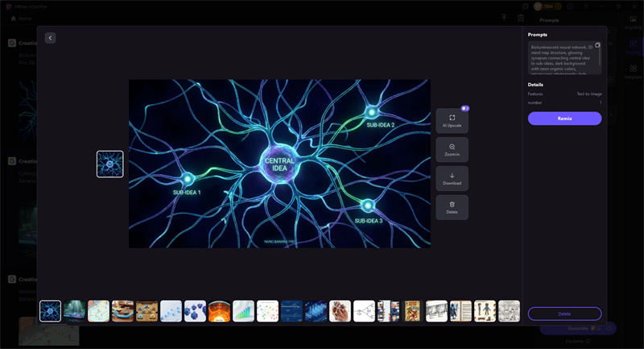Screen dimensions: 644x349
Task: Open the teal glowing cave thumbnail
Action: pos(74,311)
